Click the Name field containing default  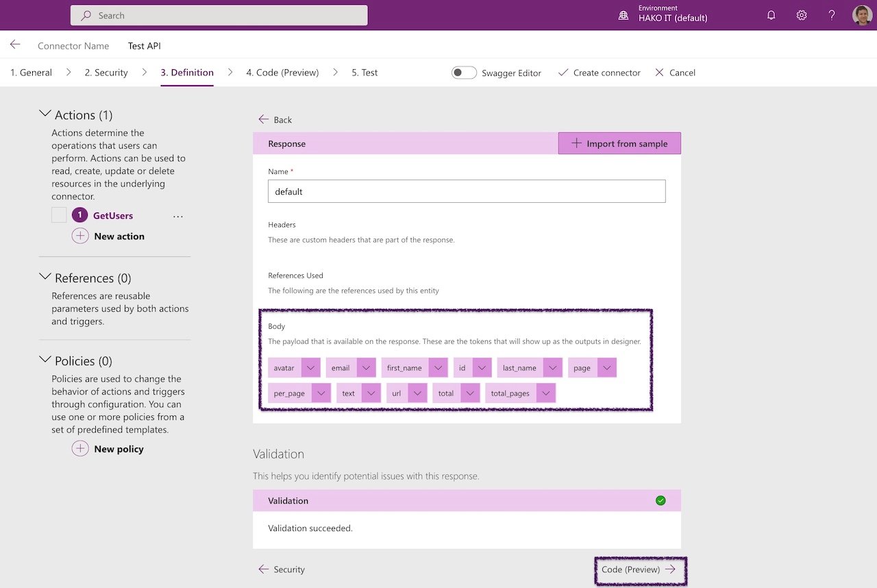[467, 191]
